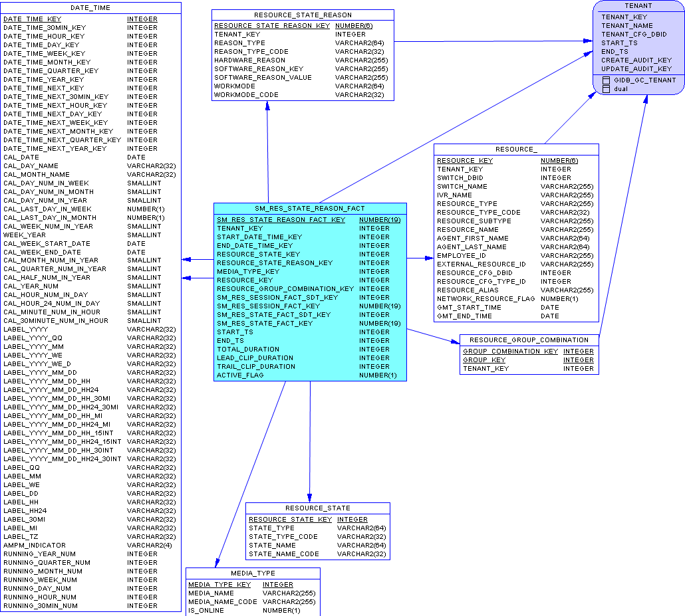Click SOFTWARE_REASON_VALUE column
The image size is (685, 616).
[263, 78]
